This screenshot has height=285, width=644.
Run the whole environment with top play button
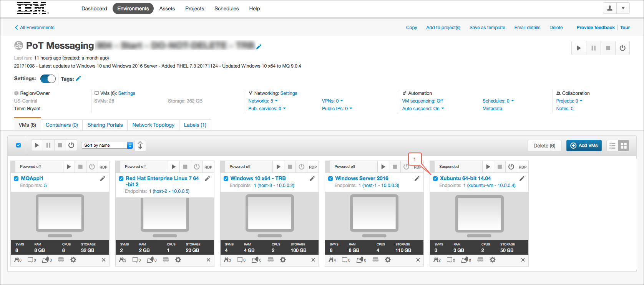tap(579, 48)
